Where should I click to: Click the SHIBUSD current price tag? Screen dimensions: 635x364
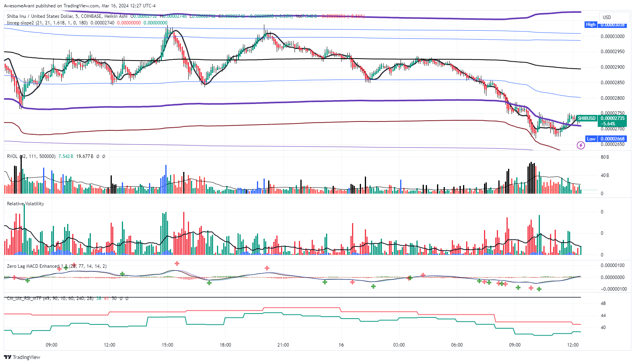586,118
